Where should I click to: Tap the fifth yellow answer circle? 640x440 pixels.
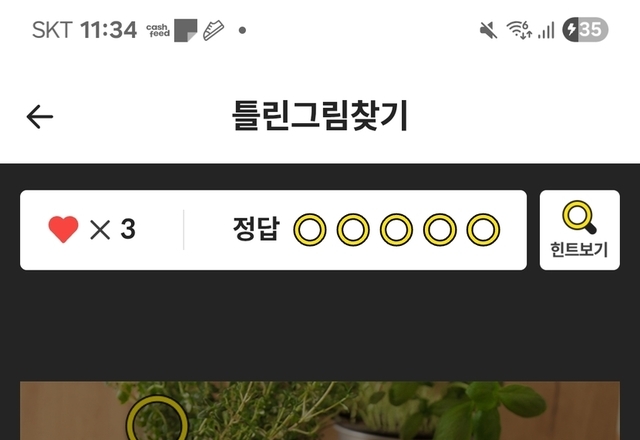click(x=483, y=230)
